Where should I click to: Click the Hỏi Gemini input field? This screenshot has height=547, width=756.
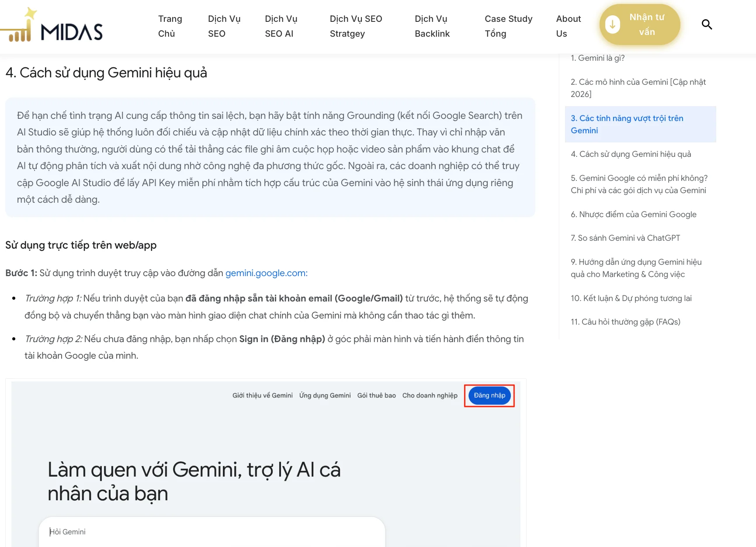[212, 532]
